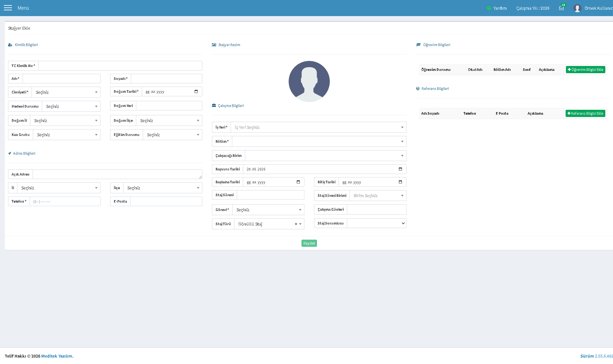This screenshot has height=364, width=613.
Task: Click the user avatar icon in header
Action: (x=577, y=8)
